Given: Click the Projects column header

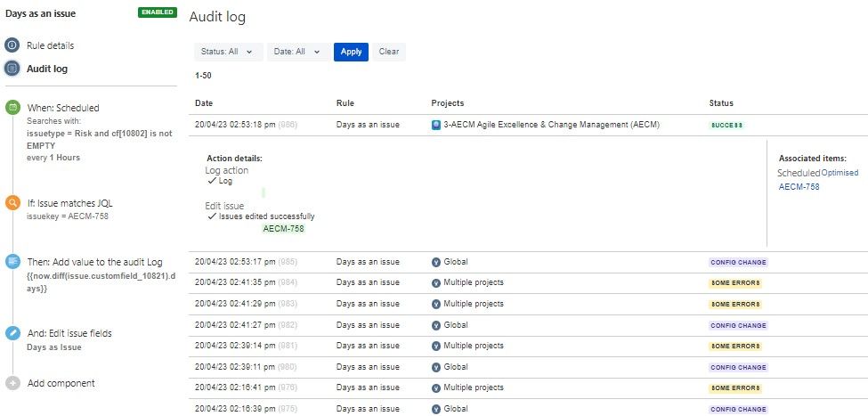Looking at the screenshot, I should [x=447, y=103].
